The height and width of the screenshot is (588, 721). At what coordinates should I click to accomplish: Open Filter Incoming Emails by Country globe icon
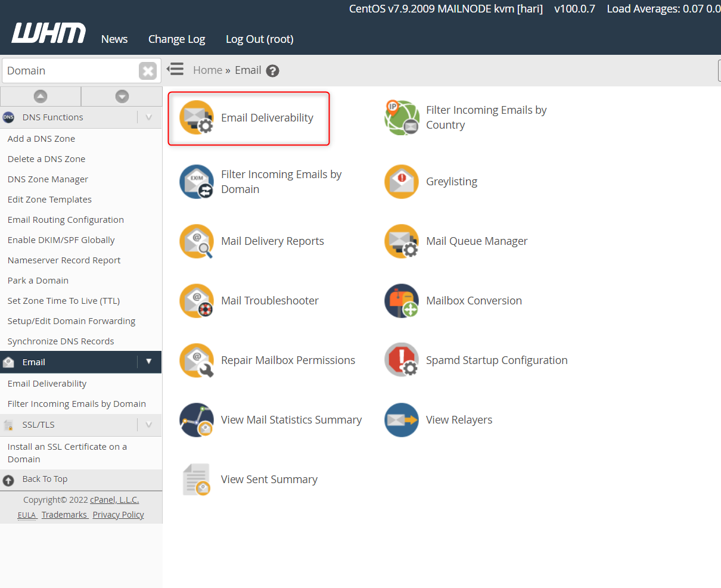[x=402, y=117]
